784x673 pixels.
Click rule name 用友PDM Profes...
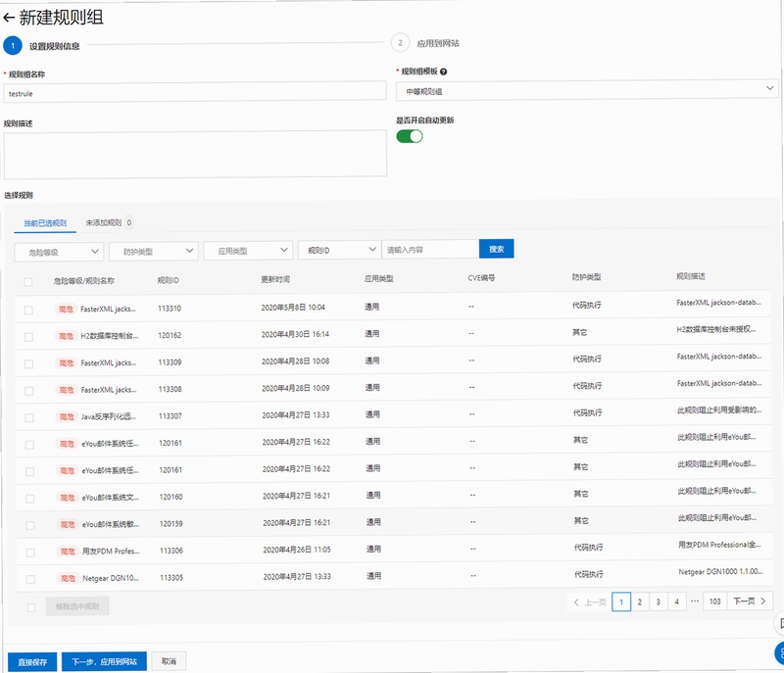[111, 552]
